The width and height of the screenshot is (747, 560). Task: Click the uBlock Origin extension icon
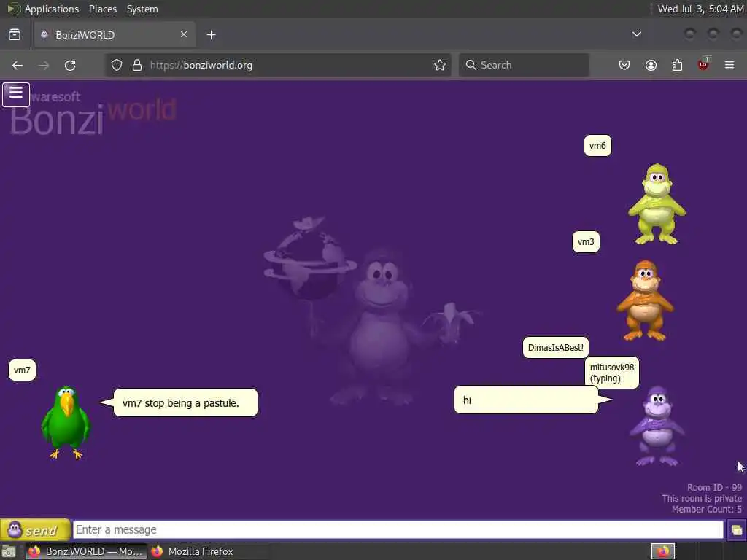703,64
